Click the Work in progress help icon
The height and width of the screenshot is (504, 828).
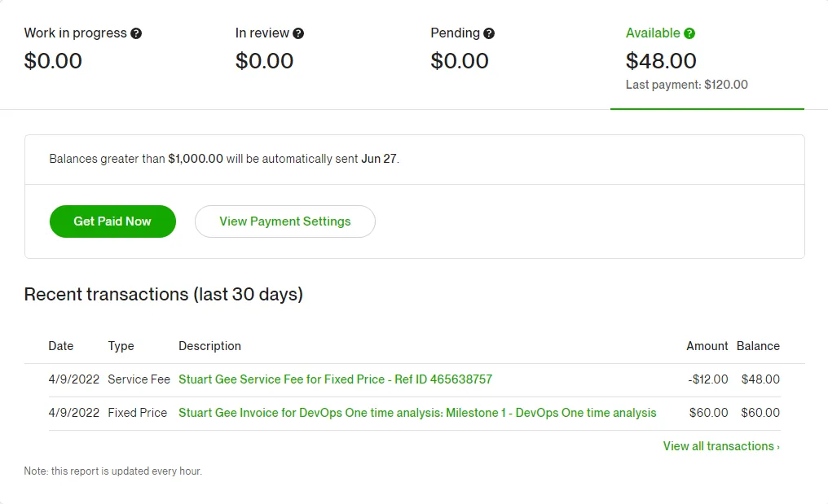coord(136,33)
